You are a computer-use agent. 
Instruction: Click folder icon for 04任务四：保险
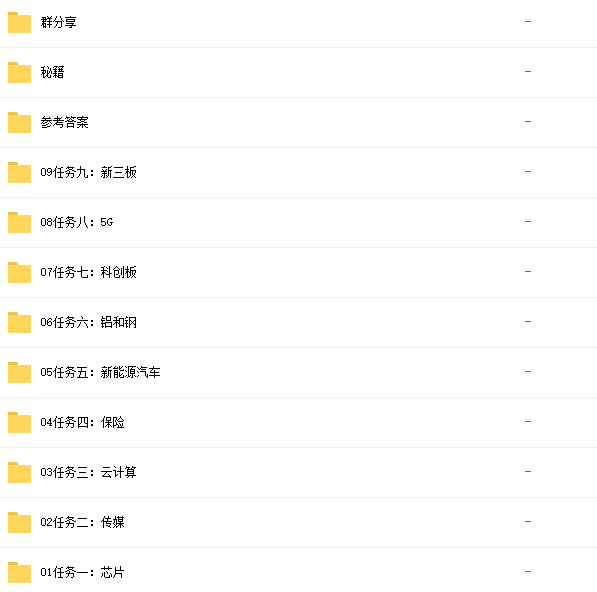(19, 423)
